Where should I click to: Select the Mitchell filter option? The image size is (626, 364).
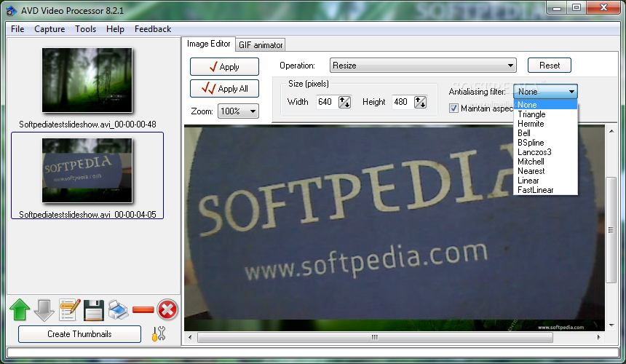(x=545, y=162)
